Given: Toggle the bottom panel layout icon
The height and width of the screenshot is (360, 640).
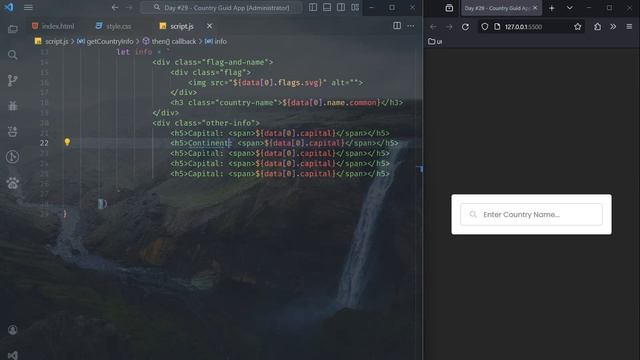Looking at the screenshot, I should point(327,8).
